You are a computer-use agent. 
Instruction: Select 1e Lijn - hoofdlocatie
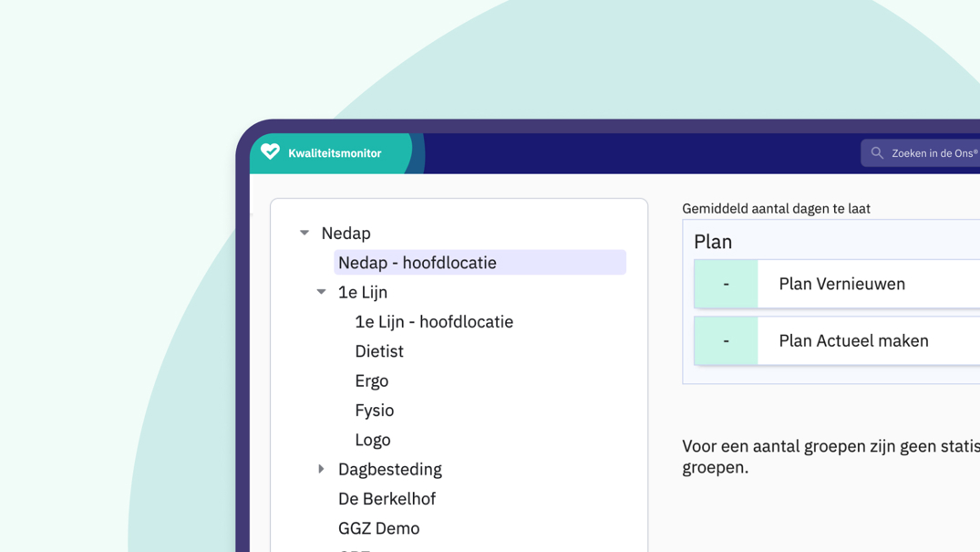[434, 321]
